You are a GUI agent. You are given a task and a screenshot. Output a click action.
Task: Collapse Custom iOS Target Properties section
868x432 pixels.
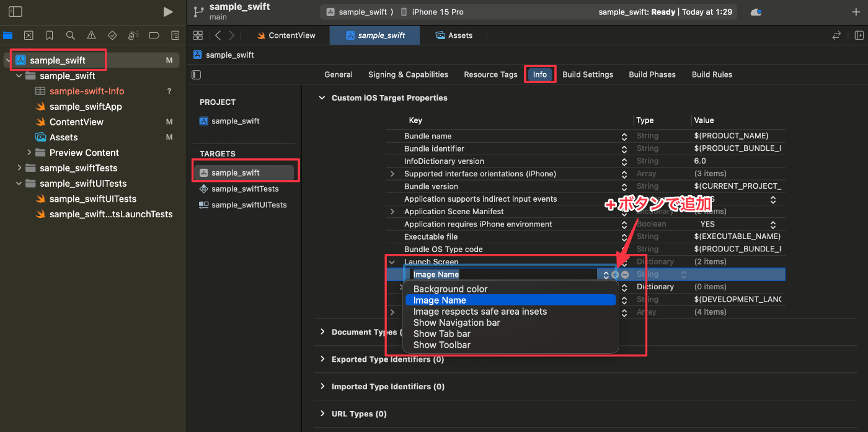322,98
